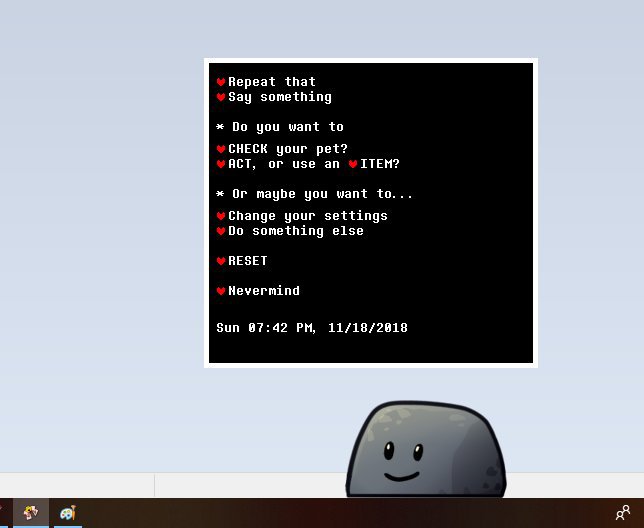The height and width of the screenshot is (528, 644).
Task: Click the date text 'Sun 07:42 PM, 11/18/2018'
Action: [312, 328]
